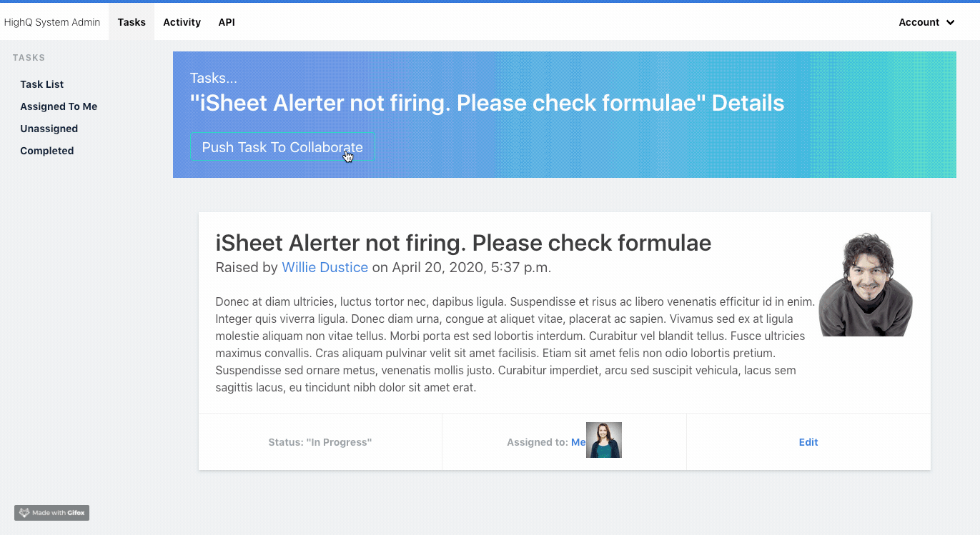Switch to the Tasks tab

pyautogui.click(x=132, y=22)
